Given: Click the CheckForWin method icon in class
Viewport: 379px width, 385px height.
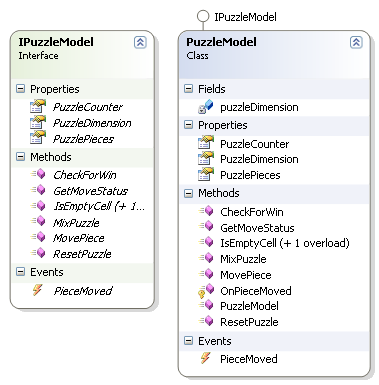Looking at the screenshot, I should tap(206, 211).
